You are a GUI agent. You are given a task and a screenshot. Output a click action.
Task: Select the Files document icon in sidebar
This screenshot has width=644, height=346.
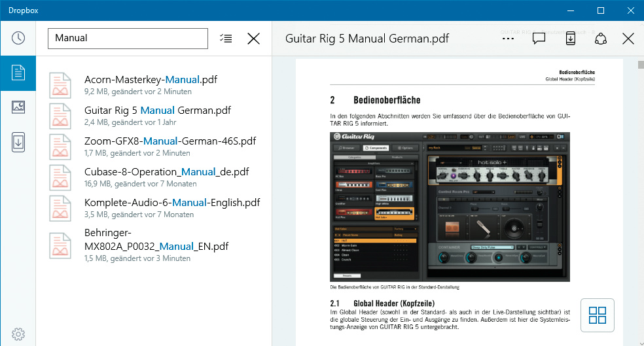coord(18,73)
